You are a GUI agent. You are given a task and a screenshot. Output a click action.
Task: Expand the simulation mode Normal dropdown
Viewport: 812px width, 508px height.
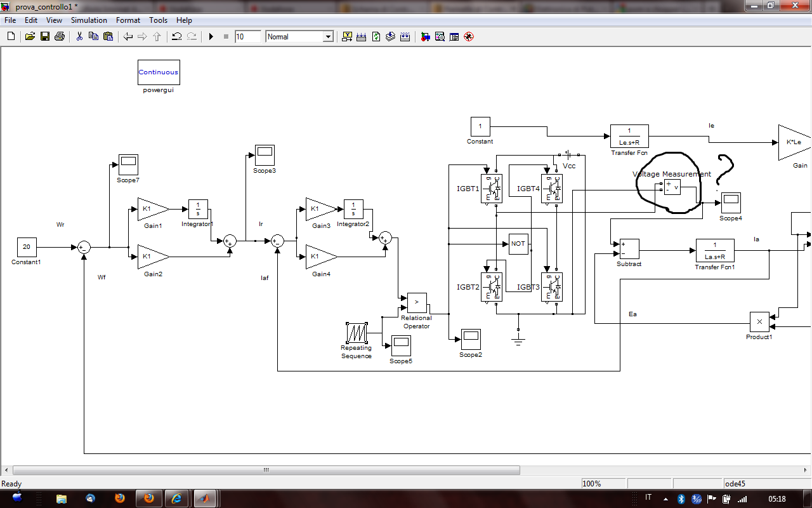tap(328, 37)
